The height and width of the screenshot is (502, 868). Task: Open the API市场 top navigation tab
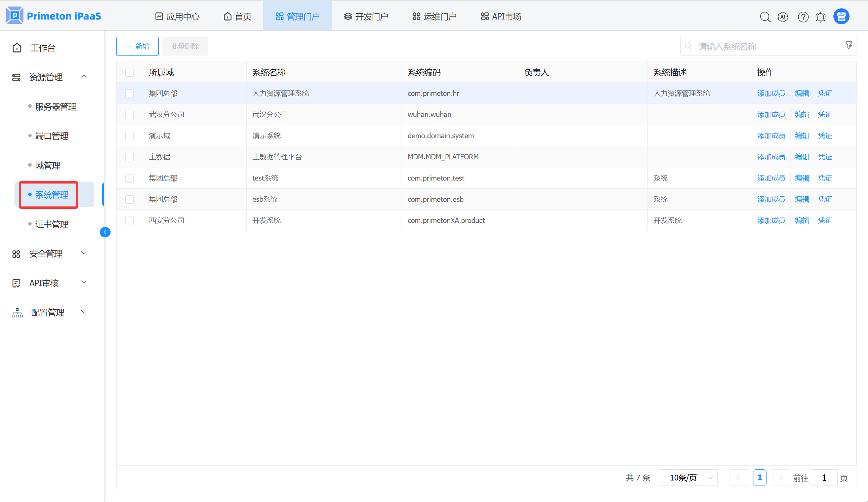[501, 16]
